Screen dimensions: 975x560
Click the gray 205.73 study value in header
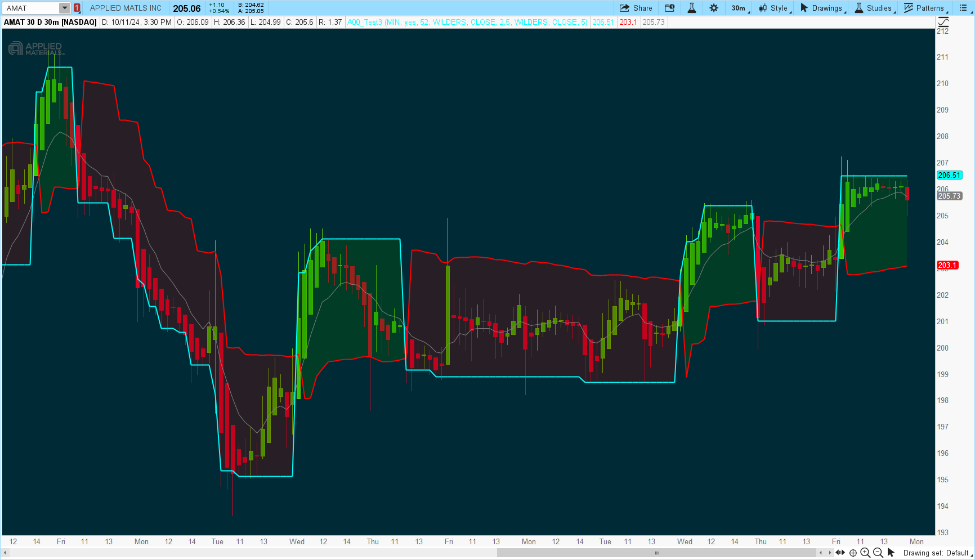654,22
